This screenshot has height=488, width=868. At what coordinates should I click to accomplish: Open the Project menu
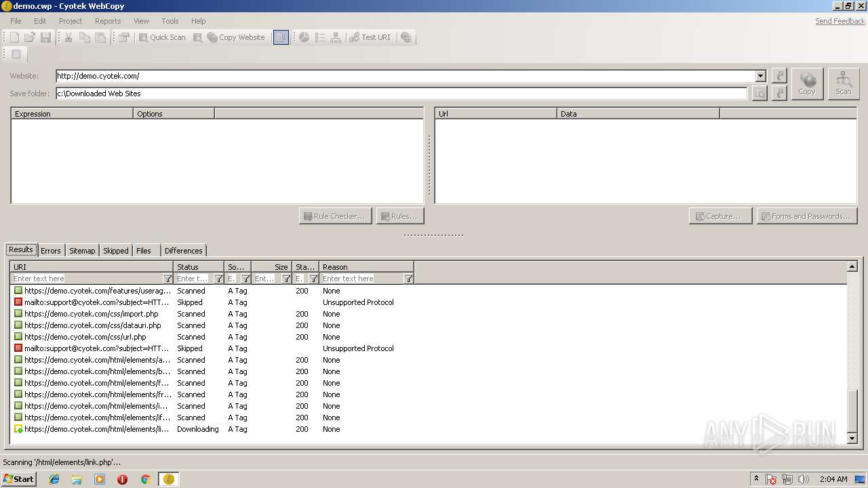[71, 21]
